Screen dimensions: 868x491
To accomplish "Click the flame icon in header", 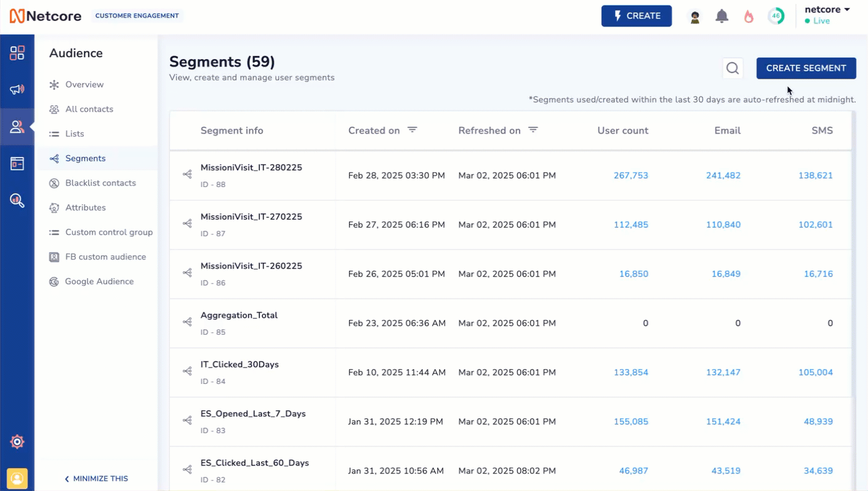I will tap(749, 17).
